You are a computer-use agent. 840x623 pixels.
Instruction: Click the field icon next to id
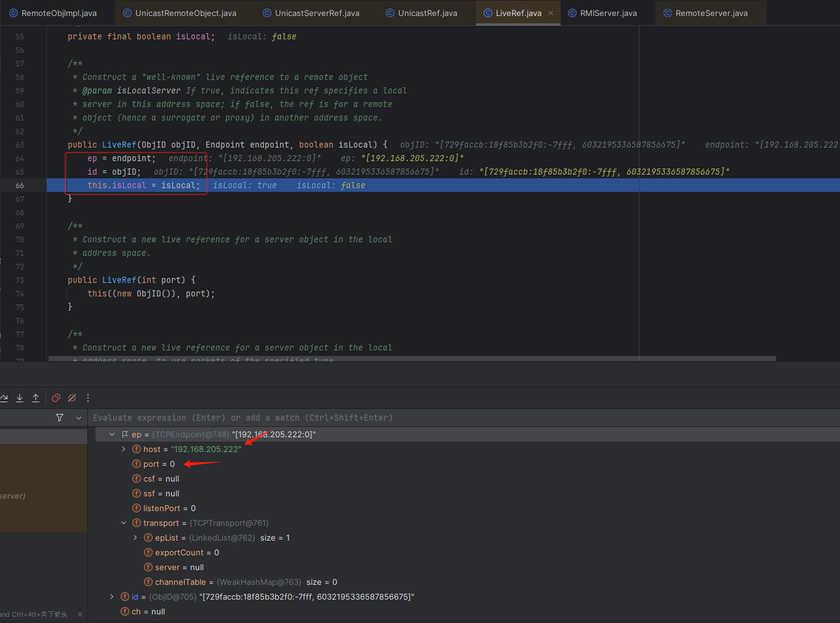[125, 597]
